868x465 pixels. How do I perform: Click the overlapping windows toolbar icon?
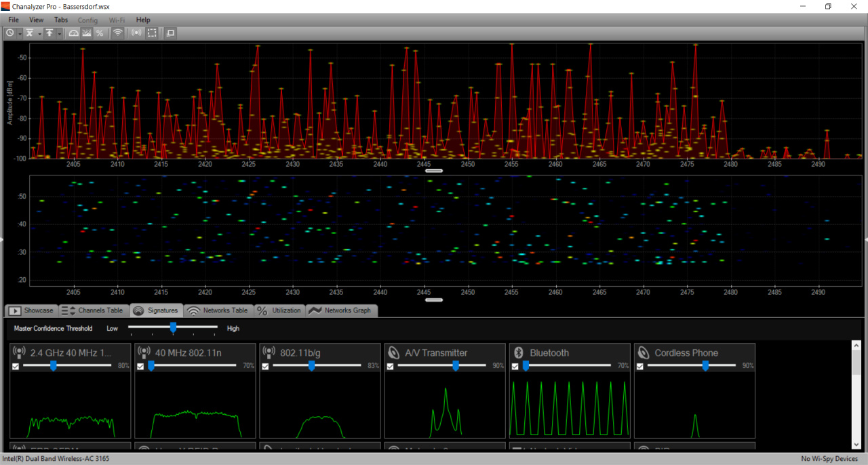(170, 33)
